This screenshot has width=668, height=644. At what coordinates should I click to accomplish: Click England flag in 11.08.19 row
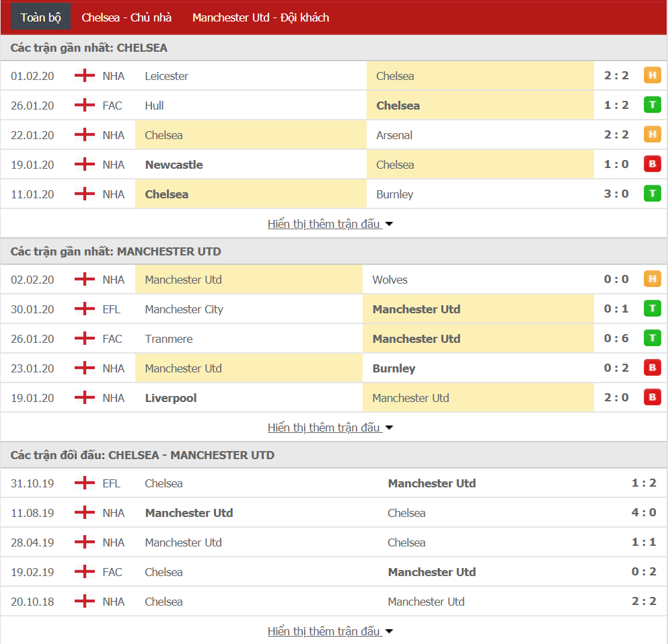(x=85, y=512)
